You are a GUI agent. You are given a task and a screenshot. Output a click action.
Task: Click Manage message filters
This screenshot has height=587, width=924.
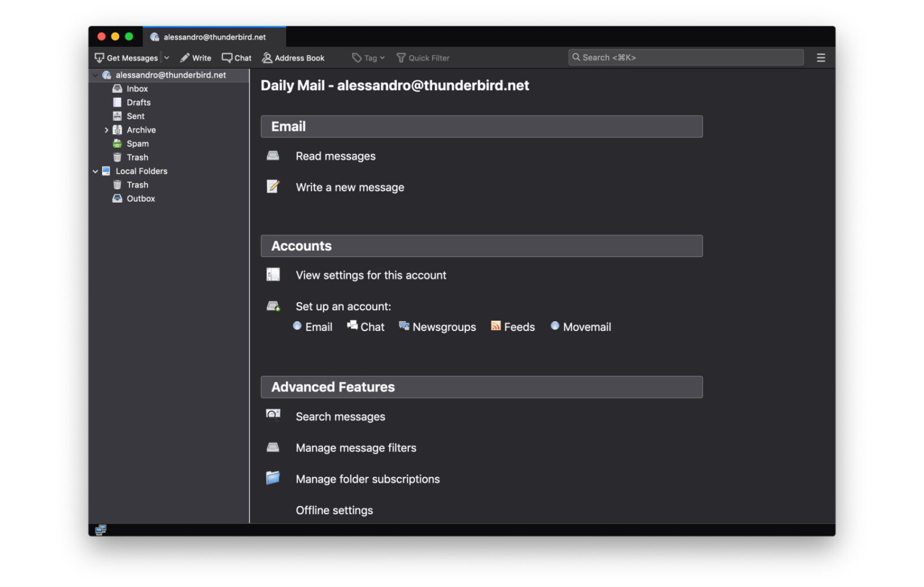356,448
